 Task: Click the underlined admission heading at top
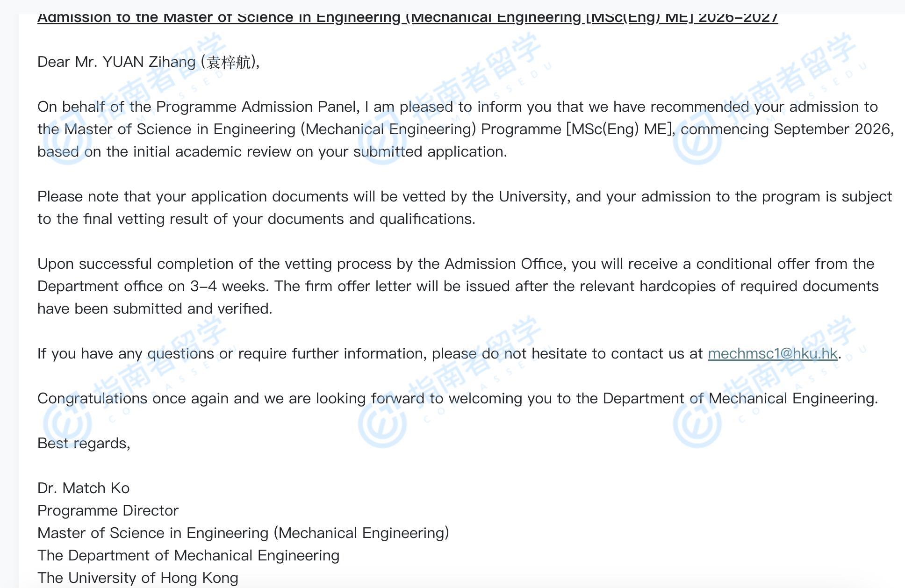pos(407,18)
